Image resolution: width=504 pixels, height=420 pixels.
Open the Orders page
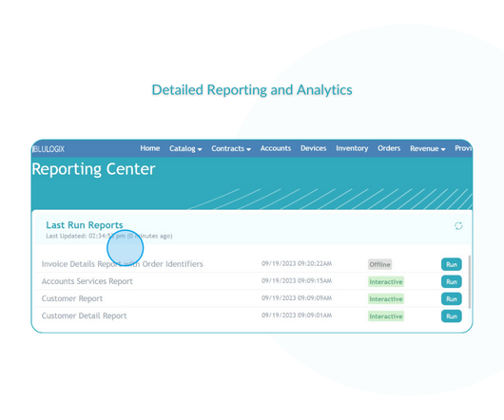coord(389,148)
